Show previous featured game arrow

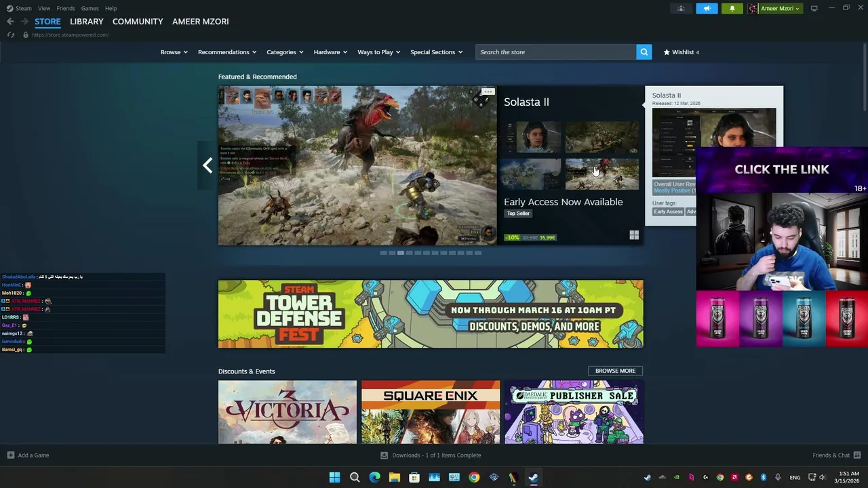click(x=208, y=165)
